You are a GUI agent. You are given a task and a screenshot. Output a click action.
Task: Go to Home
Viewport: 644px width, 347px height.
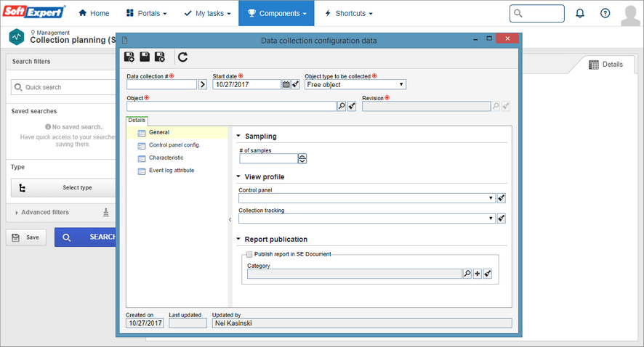point(94,13)
